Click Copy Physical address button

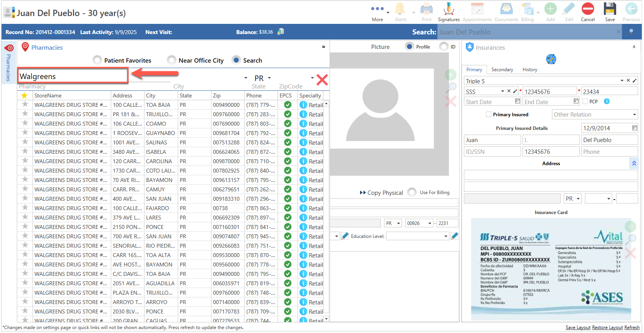coord(381,193)
